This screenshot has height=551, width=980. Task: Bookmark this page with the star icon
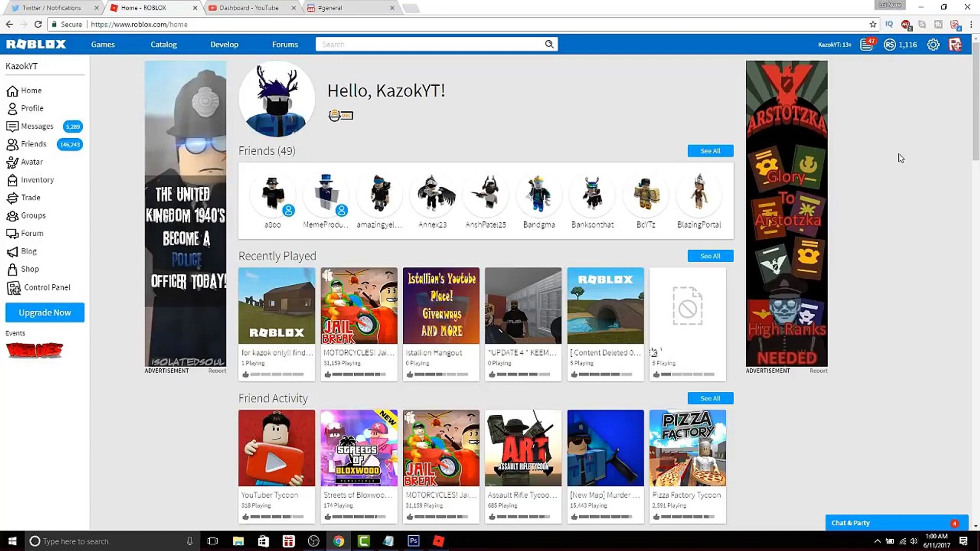pyautogui.click(x=873, y=24)
